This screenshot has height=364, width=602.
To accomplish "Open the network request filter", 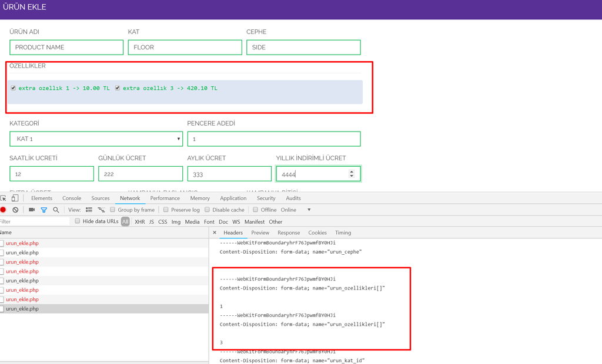I will pos(45,210).
